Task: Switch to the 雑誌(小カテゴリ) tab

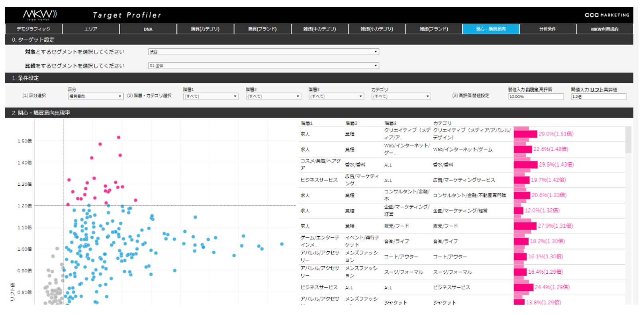Action: (377, 29)
